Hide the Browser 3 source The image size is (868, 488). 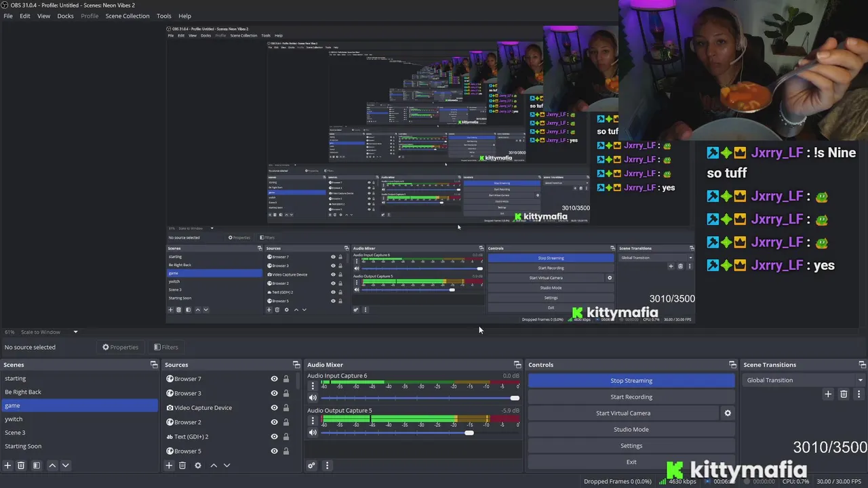pos(274,393)
